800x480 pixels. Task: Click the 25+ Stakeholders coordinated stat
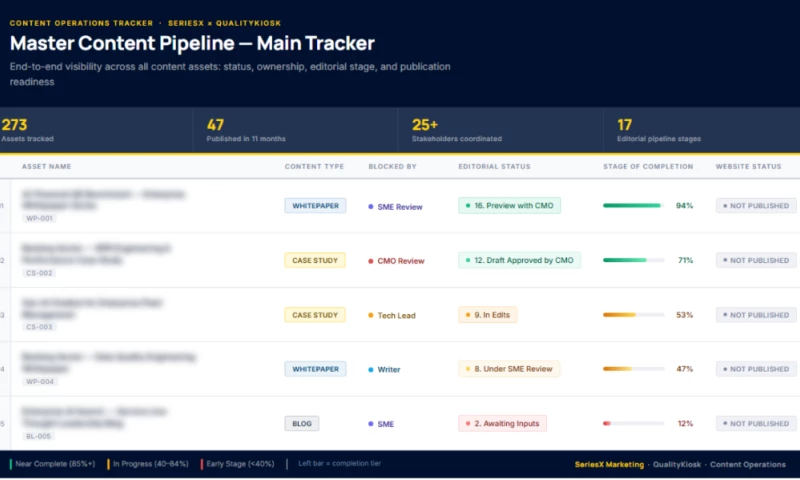457,130
